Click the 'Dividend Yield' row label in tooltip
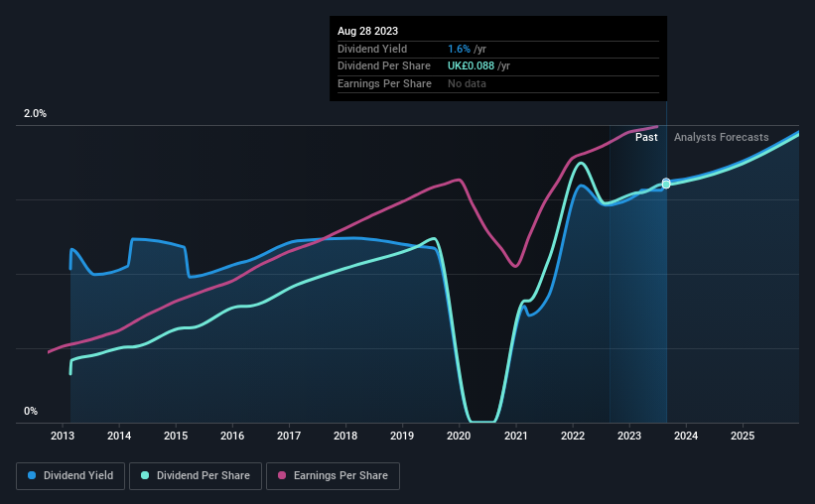This screenshot has width=815, height=504. pos(372,49)
